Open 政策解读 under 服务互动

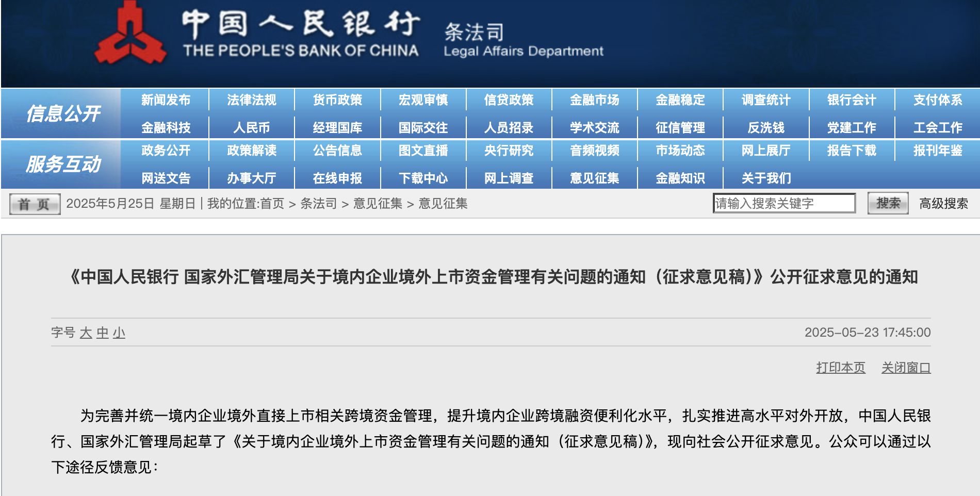coord(252,151)
